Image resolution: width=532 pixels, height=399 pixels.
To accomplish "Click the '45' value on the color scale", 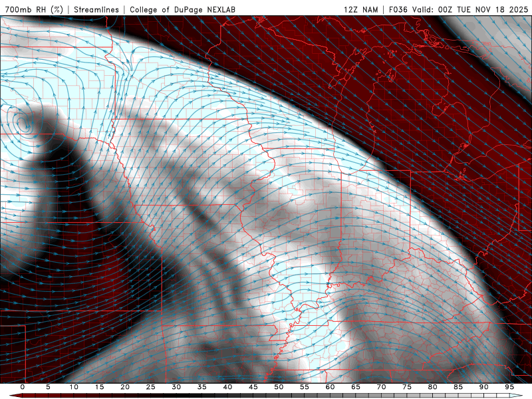I will click(253, 387).
